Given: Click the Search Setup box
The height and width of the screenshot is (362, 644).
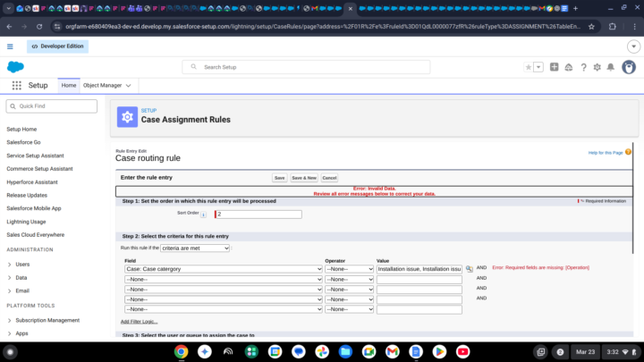Looking at the screenshot, I should click(x=306, y=67).
